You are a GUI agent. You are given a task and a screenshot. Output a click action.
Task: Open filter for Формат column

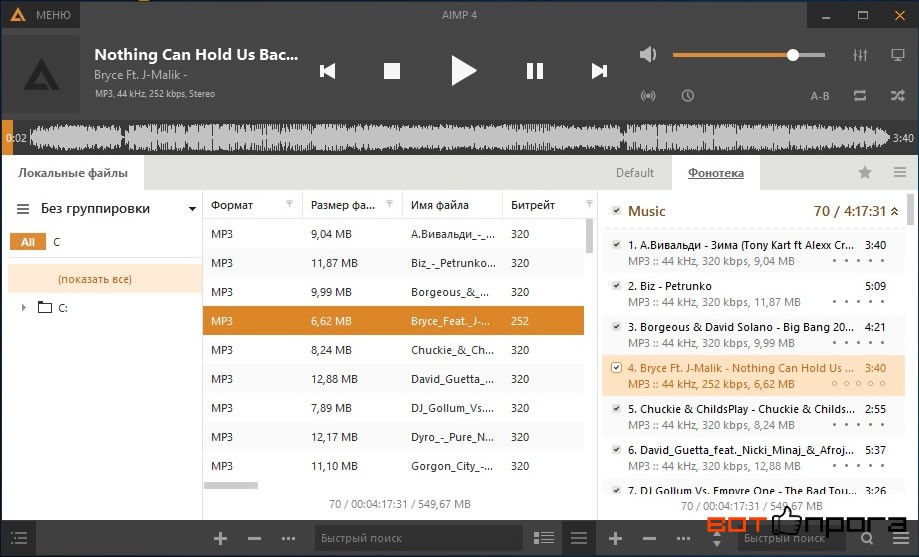(x=290, y=203)
